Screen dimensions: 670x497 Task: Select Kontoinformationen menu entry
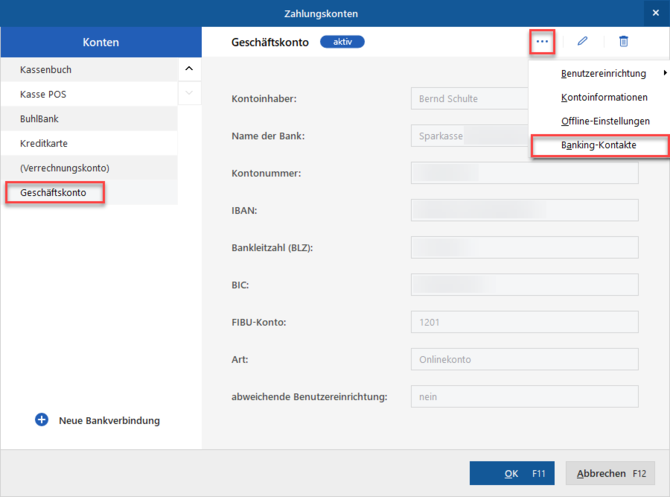coord(604,97)
